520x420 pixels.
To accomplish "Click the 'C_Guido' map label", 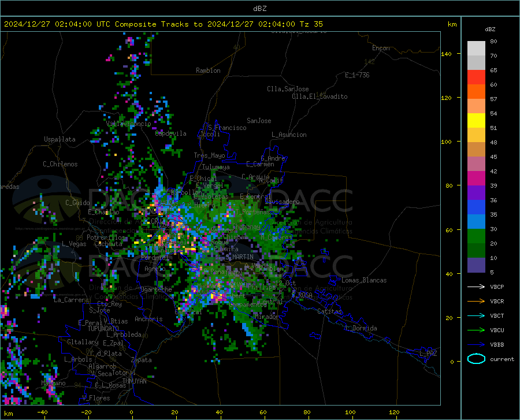I will 77,203.
